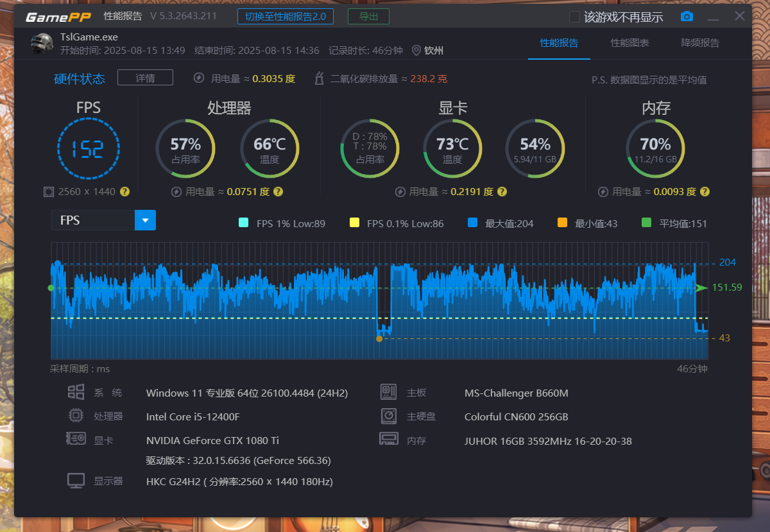Click the CPU usage 57% gauge
Viewport: 770px width, 532px height.
click(185, 149)
